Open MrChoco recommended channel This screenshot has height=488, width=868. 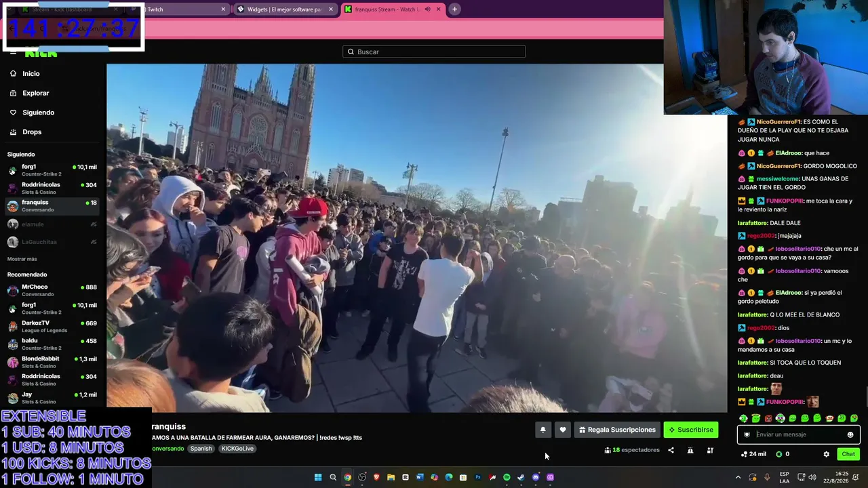pyautogui.click(x=53, y=290)
